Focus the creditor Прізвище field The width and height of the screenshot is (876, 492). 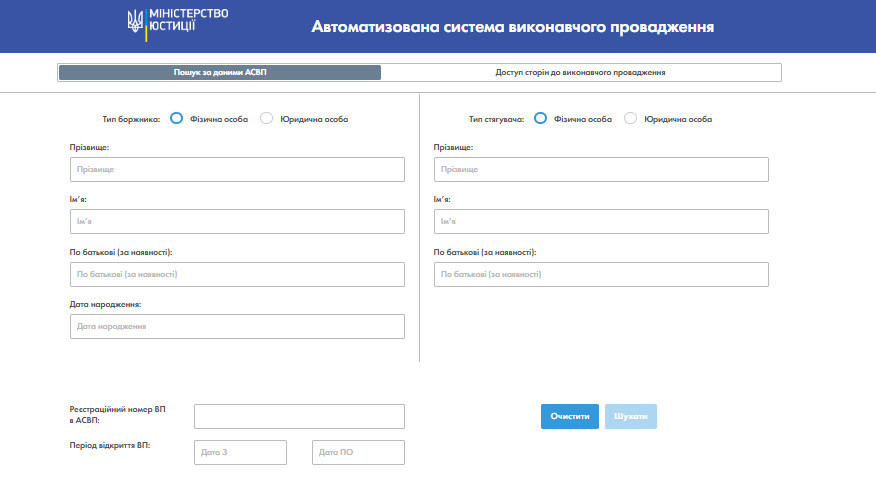click(601, 169)
